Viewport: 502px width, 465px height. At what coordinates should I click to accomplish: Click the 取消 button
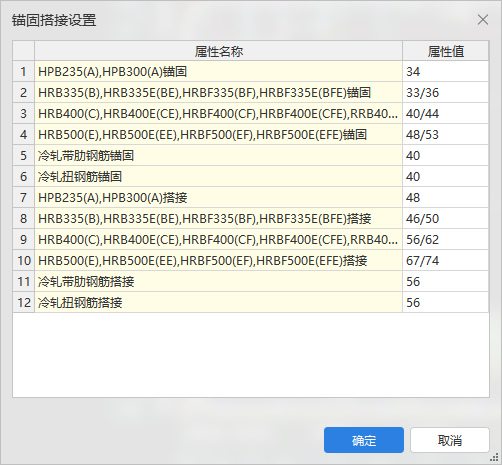coord(450,440)
